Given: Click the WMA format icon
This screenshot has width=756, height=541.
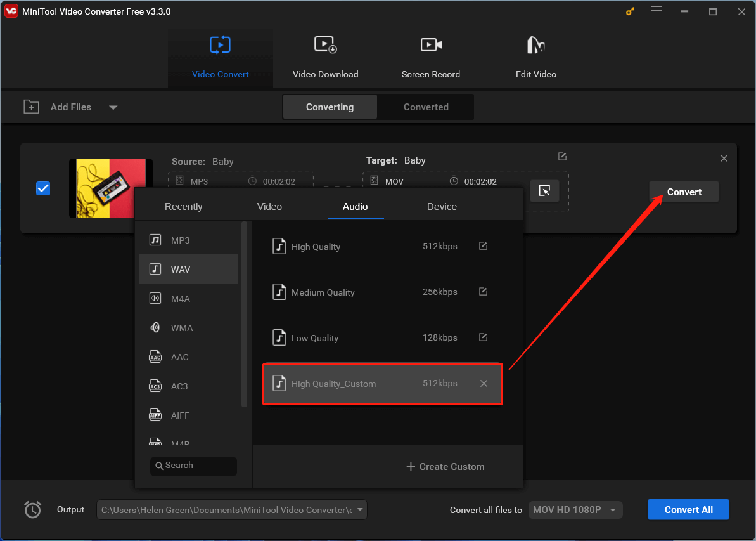Looking at the screenshot, I should (x=155, y=327).
